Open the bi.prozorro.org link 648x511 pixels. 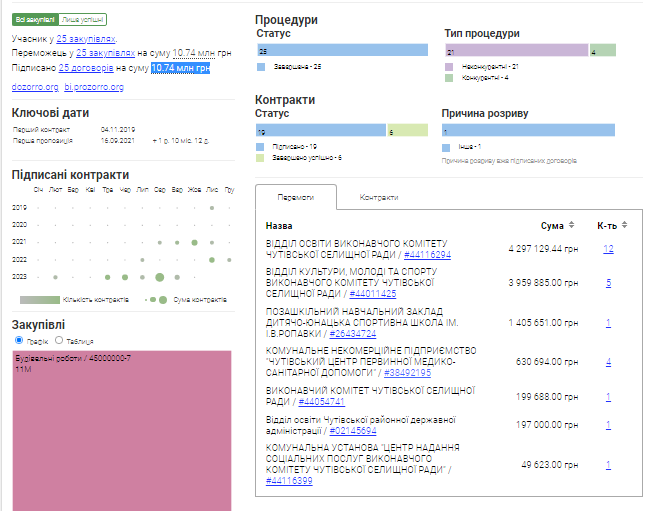[94, 87]
